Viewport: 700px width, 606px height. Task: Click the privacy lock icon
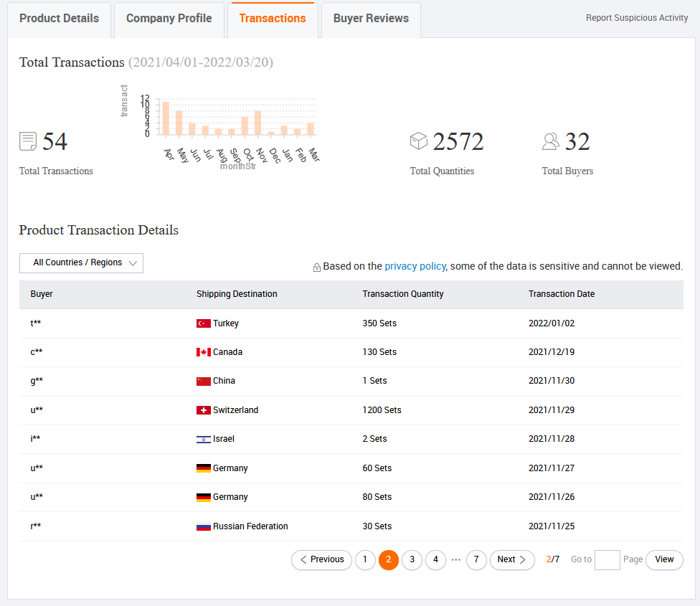[317, 268]
